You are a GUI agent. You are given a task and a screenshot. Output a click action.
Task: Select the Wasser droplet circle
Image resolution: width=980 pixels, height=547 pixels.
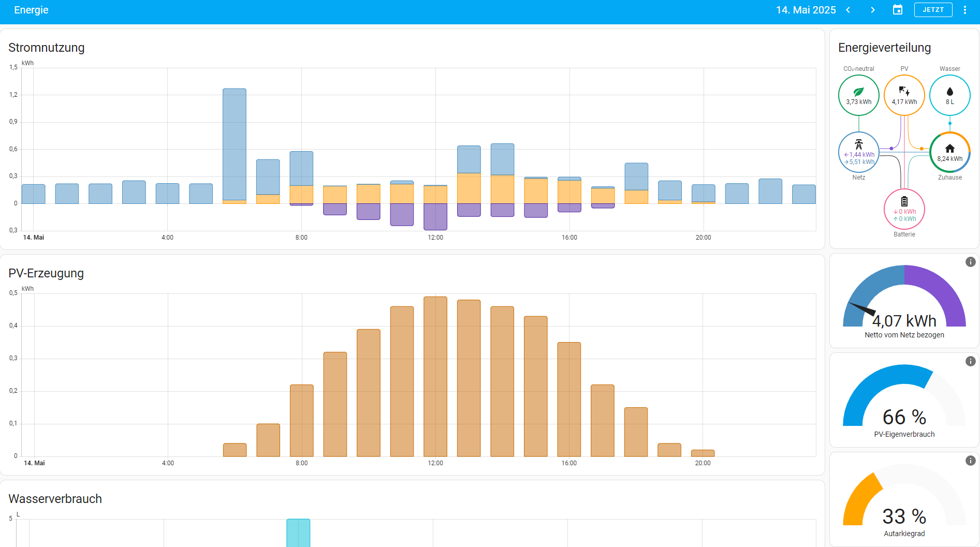pyautogui.click(x=949, y=95)
